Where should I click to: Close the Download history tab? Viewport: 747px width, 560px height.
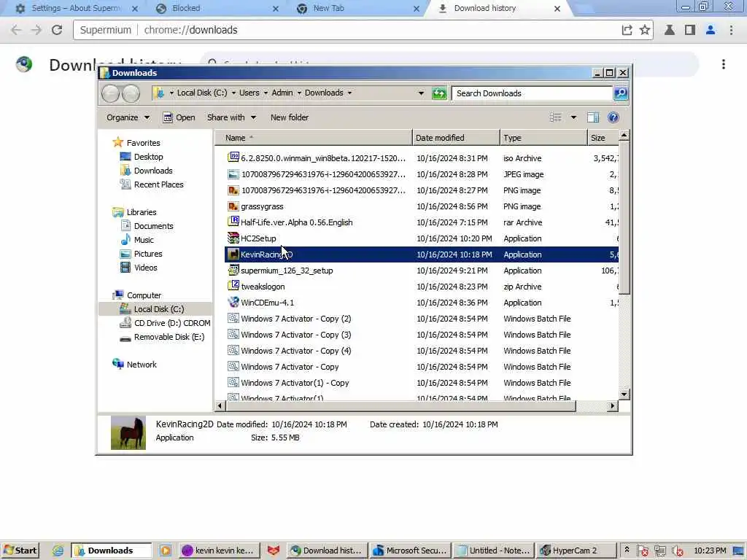click(x=557, y=9)
